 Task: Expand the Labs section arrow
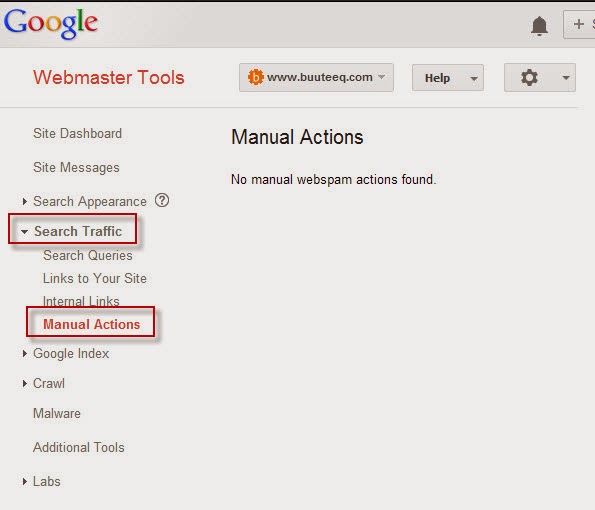pyautogui.click(x=25, y=482)
